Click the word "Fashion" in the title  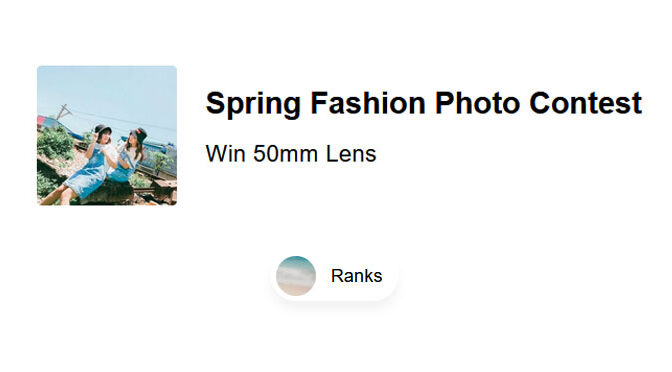[x=368, y=103]
